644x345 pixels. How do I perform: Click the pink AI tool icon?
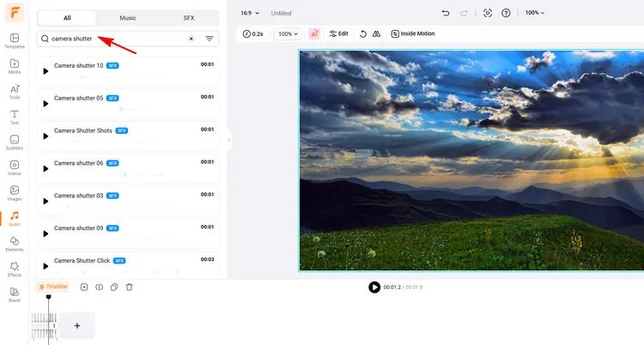314,33
